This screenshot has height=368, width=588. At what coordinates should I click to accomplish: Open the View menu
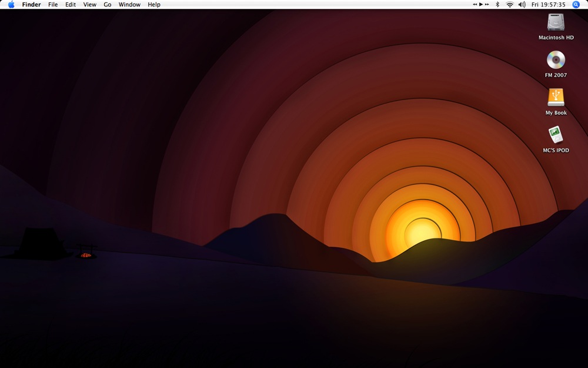(89, 5)
